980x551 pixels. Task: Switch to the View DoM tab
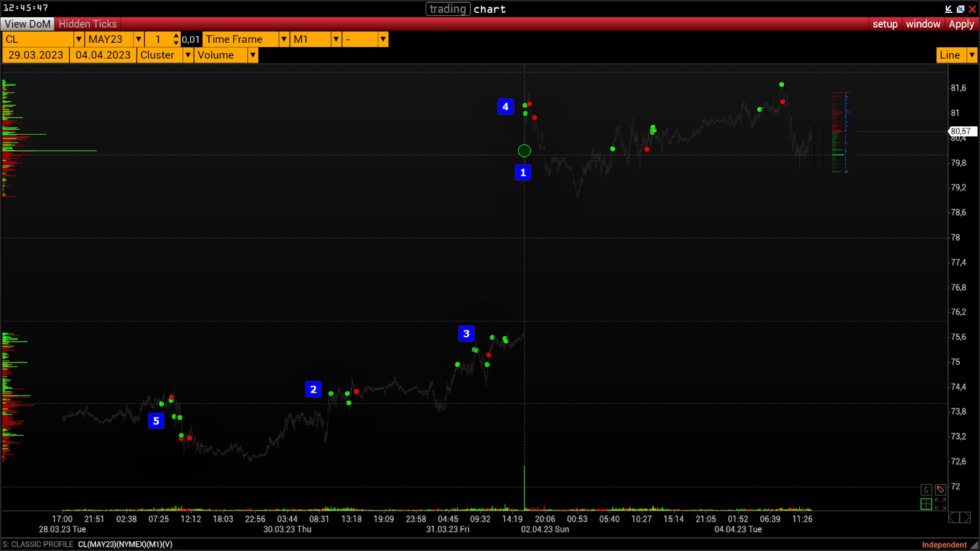pyautogui.click(x=28, y=24)
